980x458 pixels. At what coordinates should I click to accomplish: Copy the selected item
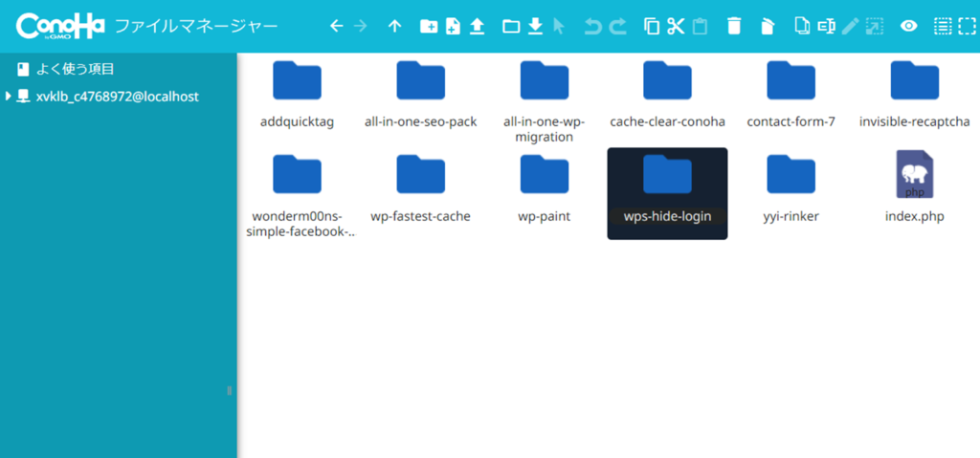[x=652, y=26]
